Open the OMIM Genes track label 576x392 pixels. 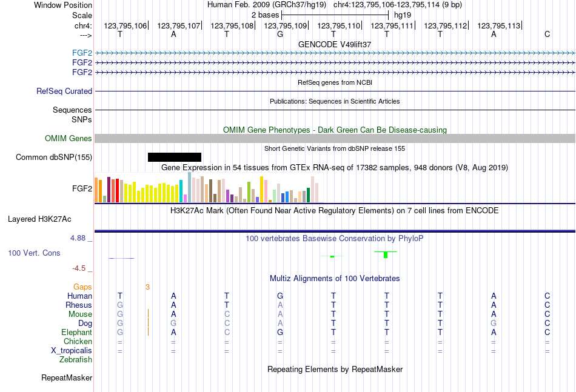point(68,138)
